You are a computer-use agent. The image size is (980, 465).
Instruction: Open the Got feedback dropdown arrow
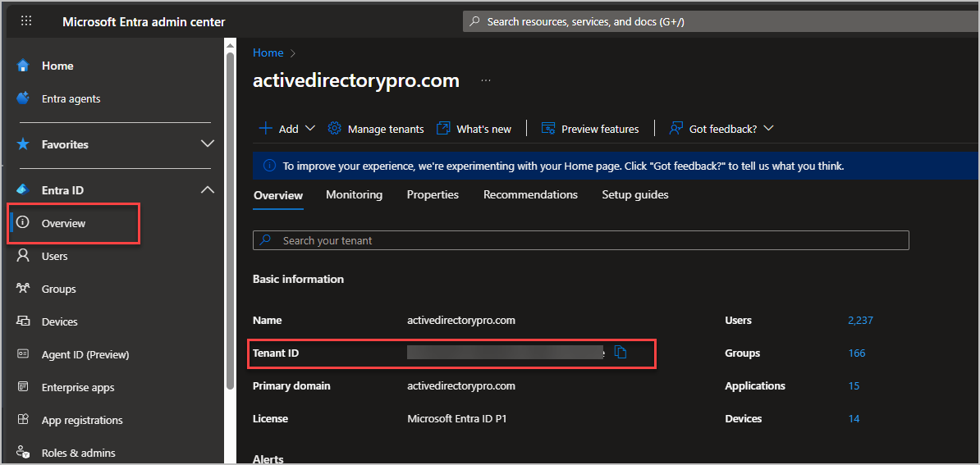pos(769,129)
